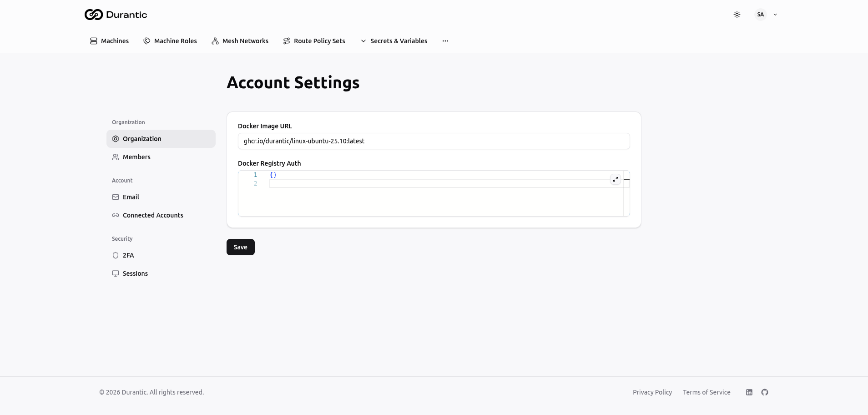
Task: Toggle the light/dark theme sun icon
Action: [x=737, y=15]
